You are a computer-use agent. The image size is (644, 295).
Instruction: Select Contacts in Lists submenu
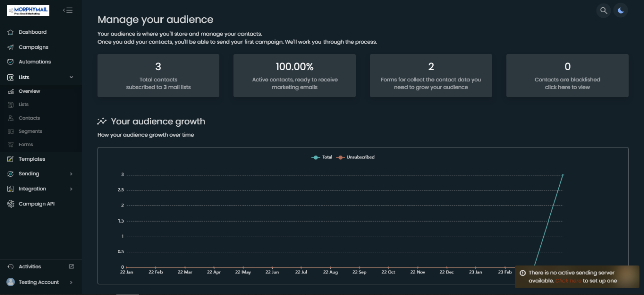pyautogui.click(x=29, y=118)
